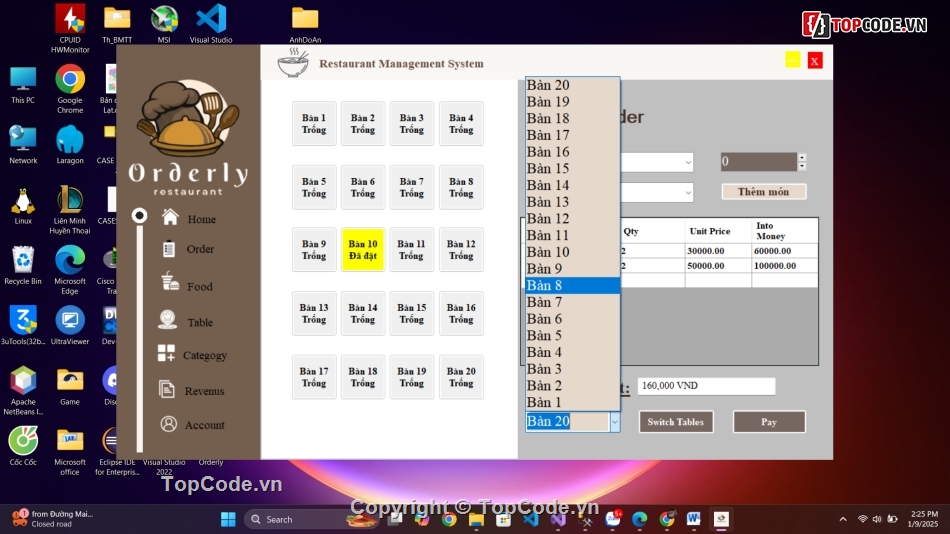The height and width of the screenshot is (534, 950).
Task: Open CPUID HWMonitor desktop icon
Action: (70, 28)
